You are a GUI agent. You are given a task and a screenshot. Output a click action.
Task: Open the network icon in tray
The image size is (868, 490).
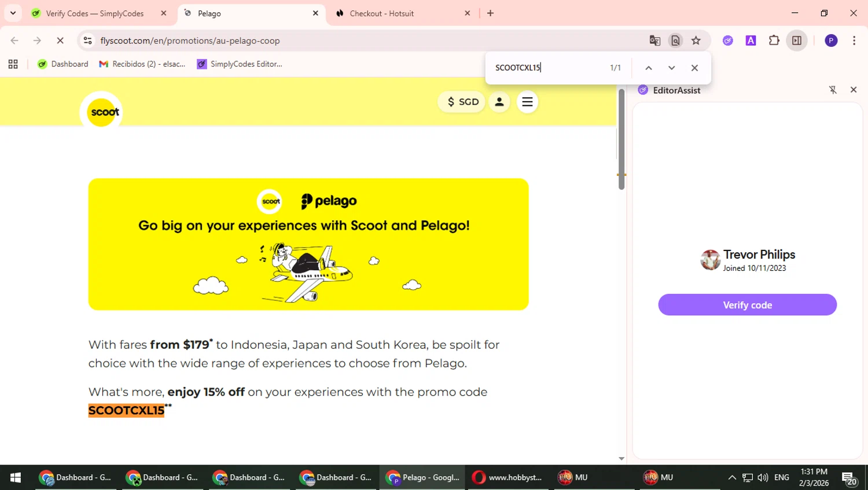[748, 477]
